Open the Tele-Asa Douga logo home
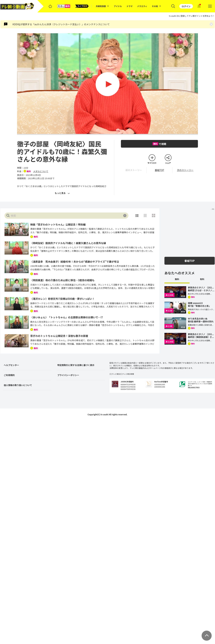The height and width of the screenshot is (644, 215). pos(17,6)
